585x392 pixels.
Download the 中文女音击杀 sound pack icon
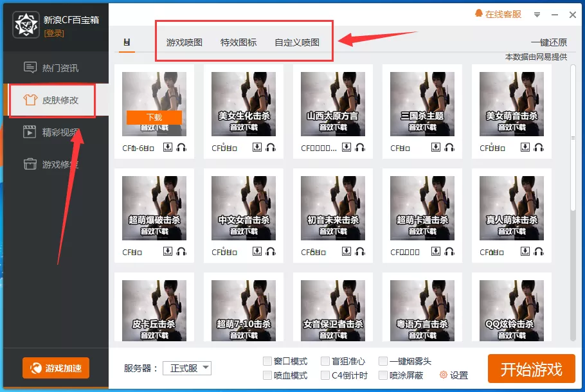(x=257, y=251)
